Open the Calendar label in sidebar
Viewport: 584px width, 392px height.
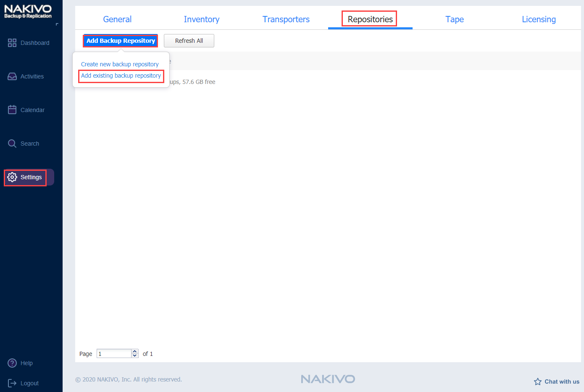click(32, 110)
